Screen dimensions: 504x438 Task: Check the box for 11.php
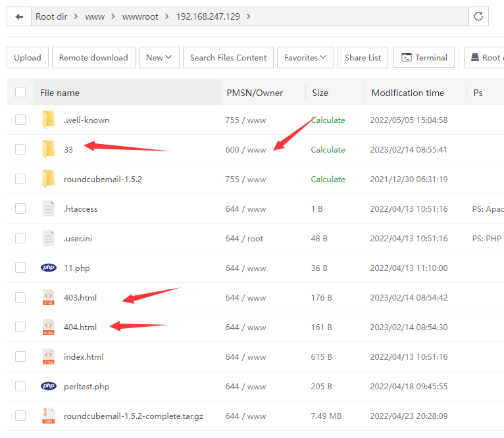pos(20,268)
